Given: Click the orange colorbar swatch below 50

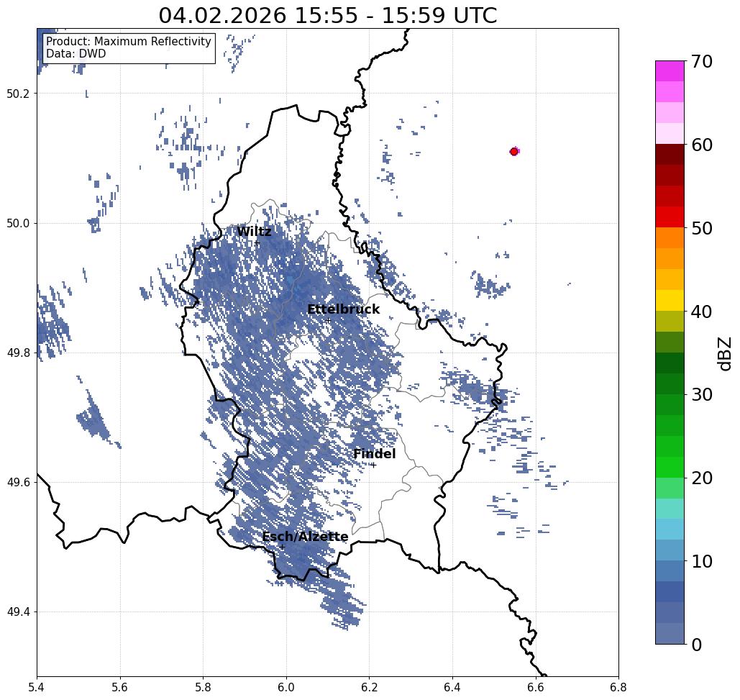Looking at the screenshot, I should coord(670,238).
